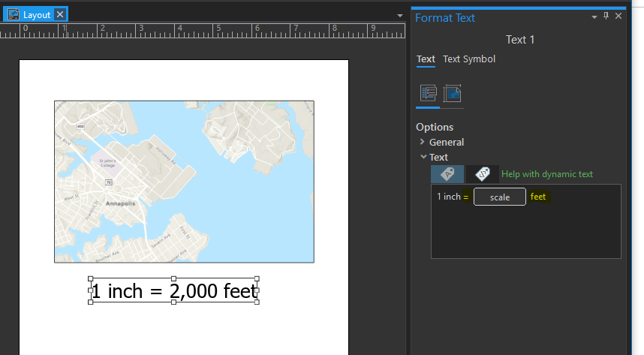Click the '1 inch' text in editor
Screen dimensions: 644x355
(449, 197)
